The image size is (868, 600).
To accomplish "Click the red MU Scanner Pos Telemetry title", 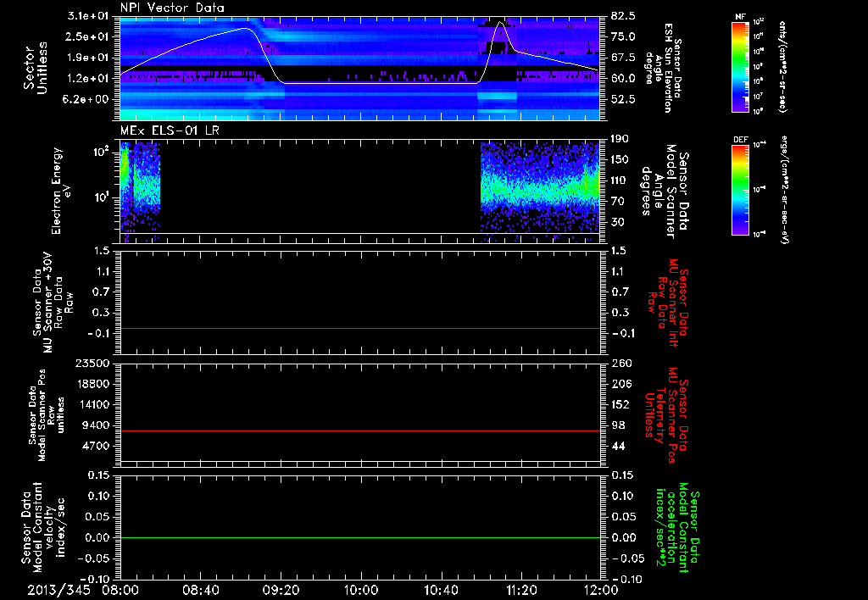I will point(666,415).
